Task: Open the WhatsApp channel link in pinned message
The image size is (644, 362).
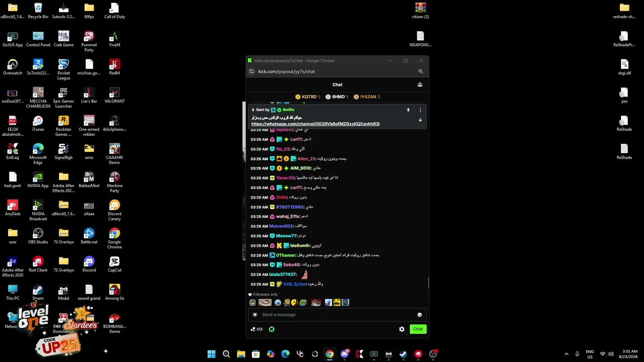Action: (315, 124)
